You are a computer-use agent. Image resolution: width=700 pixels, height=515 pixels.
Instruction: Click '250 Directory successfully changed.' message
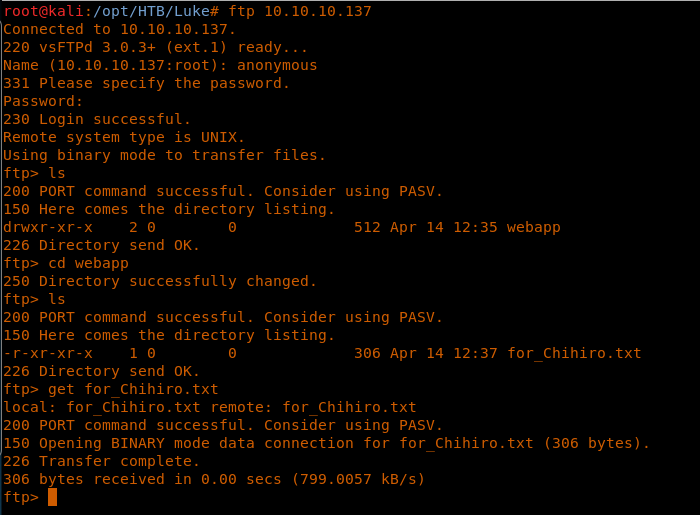[x=160, y=281]
